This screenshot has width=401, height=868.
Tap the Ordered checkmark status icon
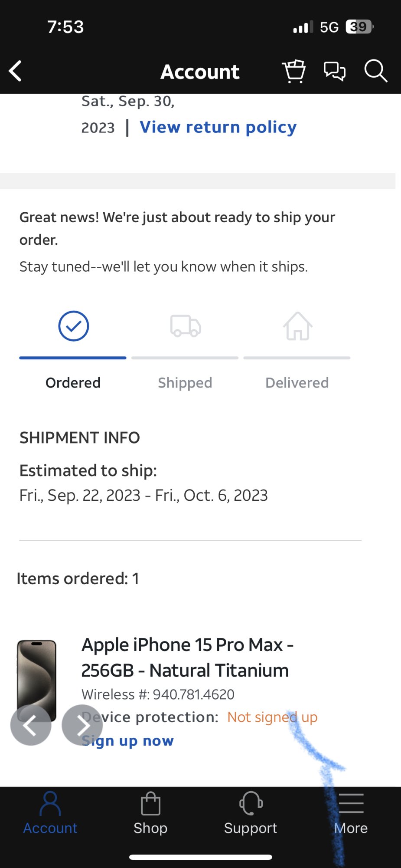73,326
